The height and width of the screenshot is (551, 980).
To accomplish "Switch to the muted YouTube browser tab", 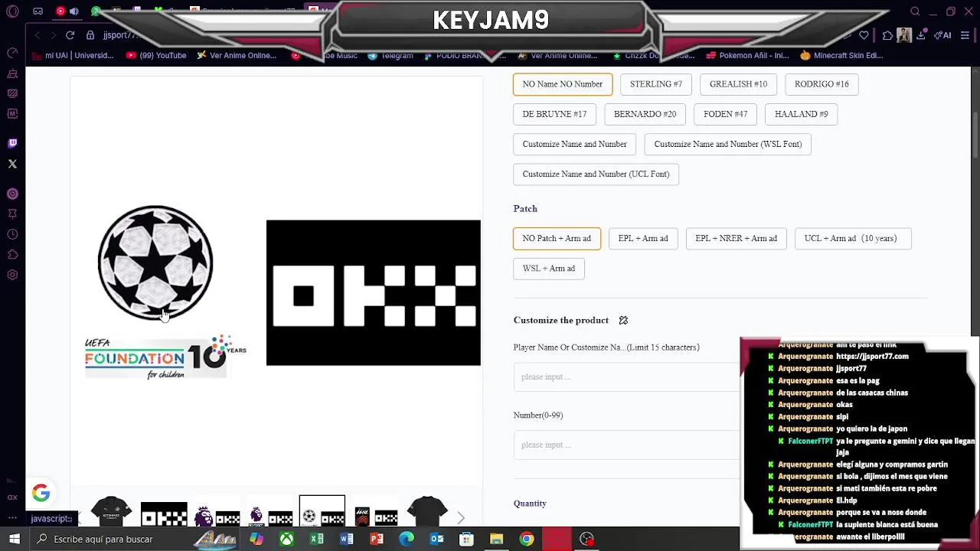I will [67, 11].
